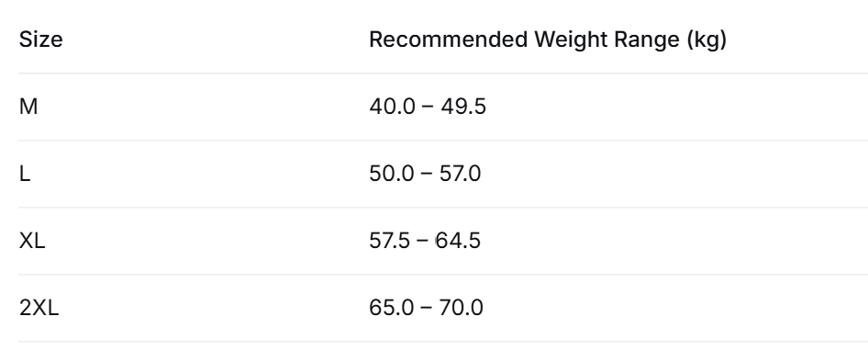Select the XL size cell
The width and height of the screenshot is (868, 362).
tap(31, 241)
